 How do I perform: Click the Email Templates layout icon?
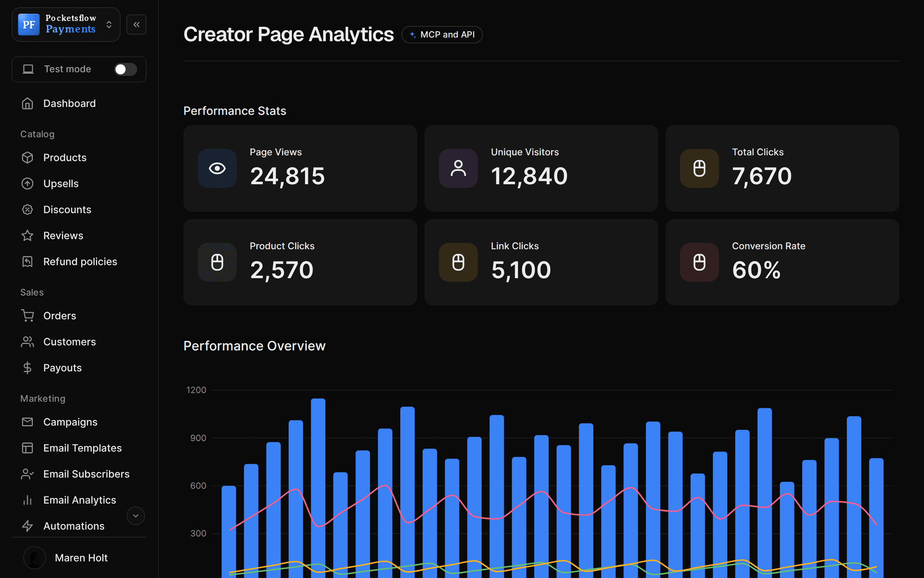coord(28,448)
